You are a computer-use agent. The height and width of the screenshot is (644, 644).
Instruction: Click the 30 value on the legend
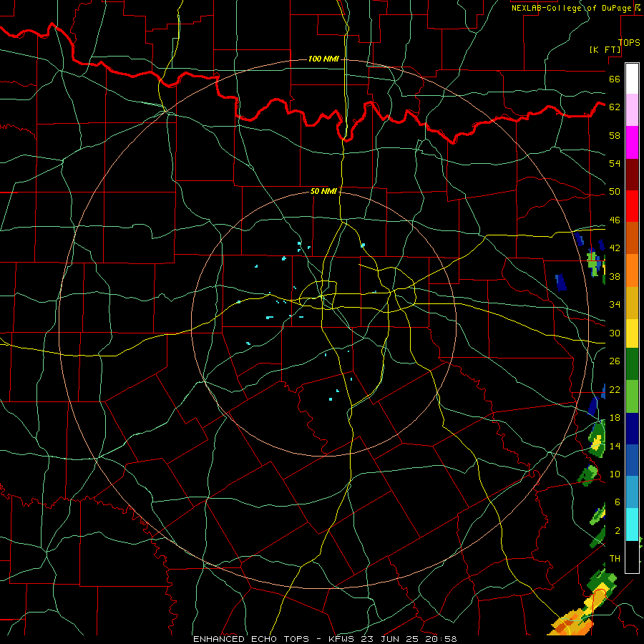tap(615, 333)
